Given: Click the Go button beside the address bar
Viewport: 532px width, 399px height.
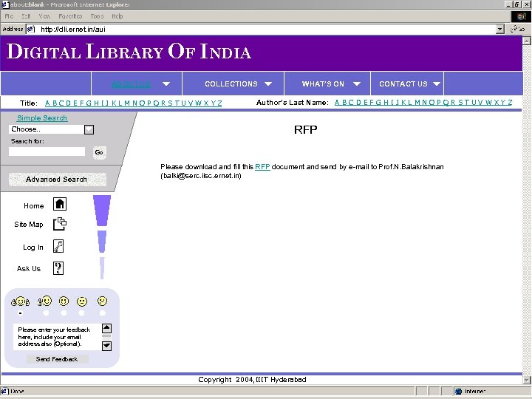Looking at the screenshot, I should click(519, 29).
